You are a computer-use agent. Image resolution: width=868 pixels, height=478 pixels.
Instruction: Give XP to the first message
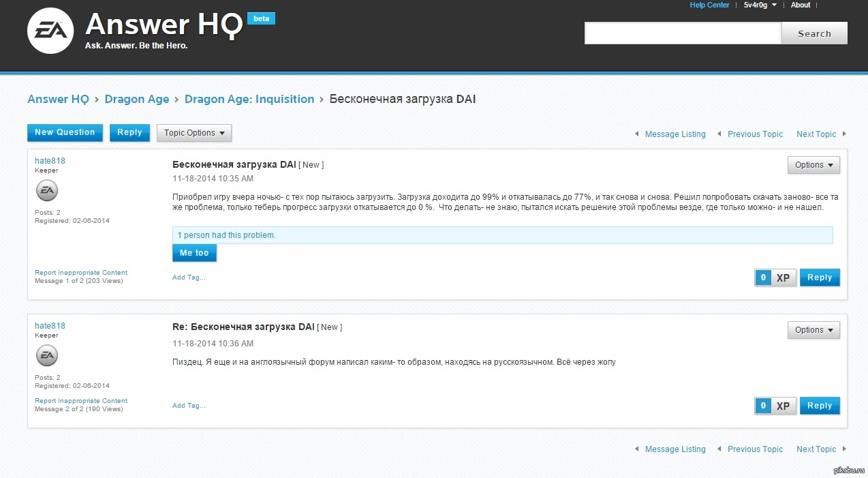pos(784,278)
